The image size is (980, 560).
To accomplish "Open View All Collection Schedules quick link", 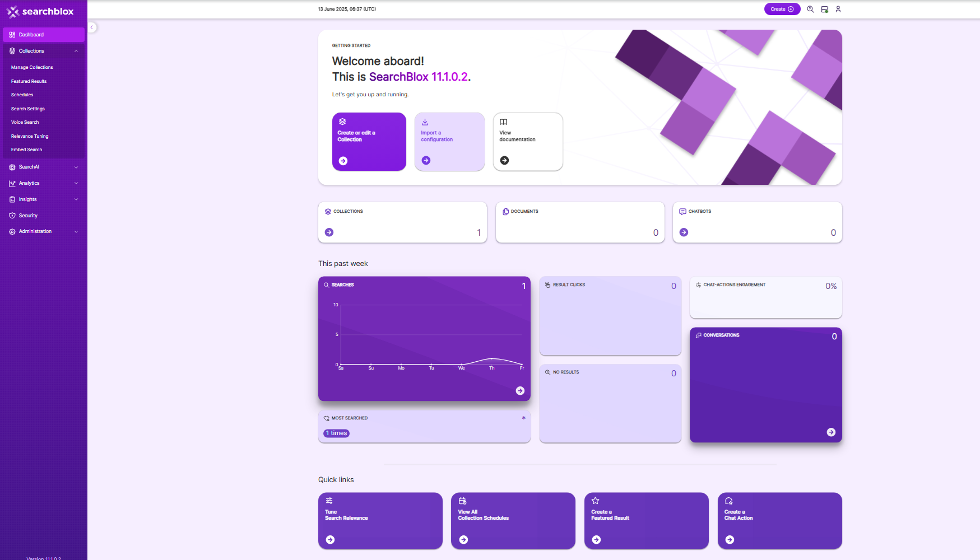I will [x=513, y=521].
